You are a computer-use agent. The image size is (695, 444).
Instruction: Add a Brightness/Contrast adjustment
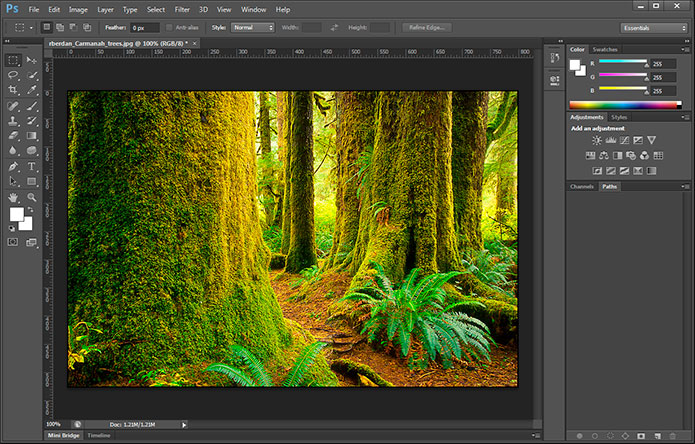click(597, 140)
